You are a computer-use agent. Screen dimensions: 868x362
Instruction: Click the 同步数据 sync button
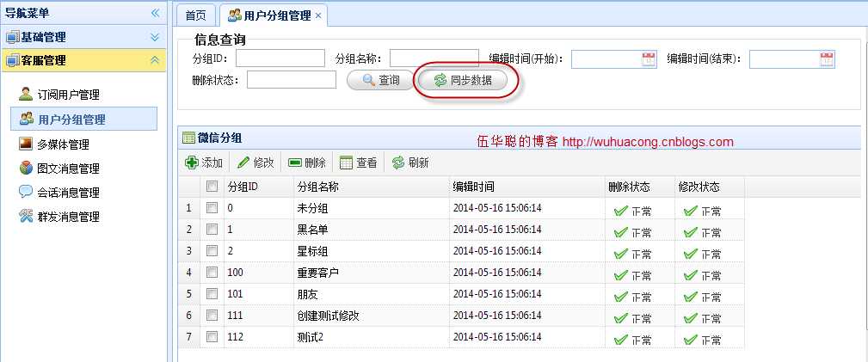point(463,80)
